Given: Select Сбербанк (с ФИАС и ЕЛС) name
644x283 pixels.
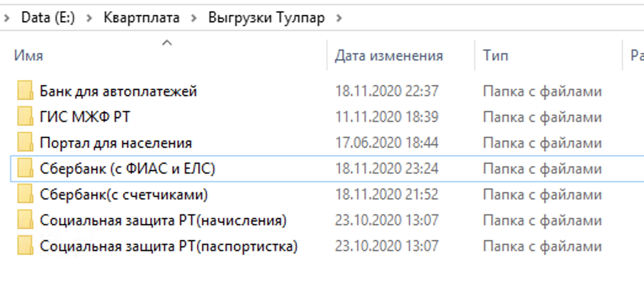Looking at the screenshot, I should coord(127,169).
